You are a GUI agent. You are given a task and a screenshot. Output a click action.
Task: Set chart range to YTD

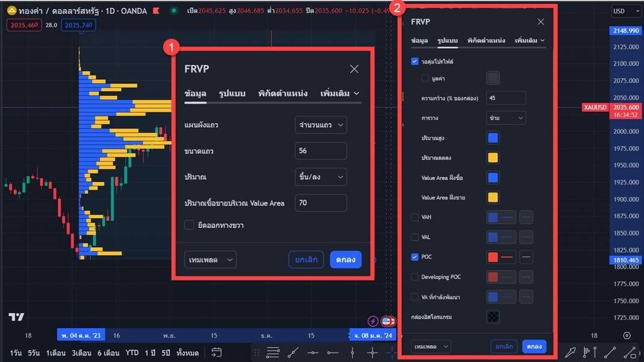coord(132,353)
